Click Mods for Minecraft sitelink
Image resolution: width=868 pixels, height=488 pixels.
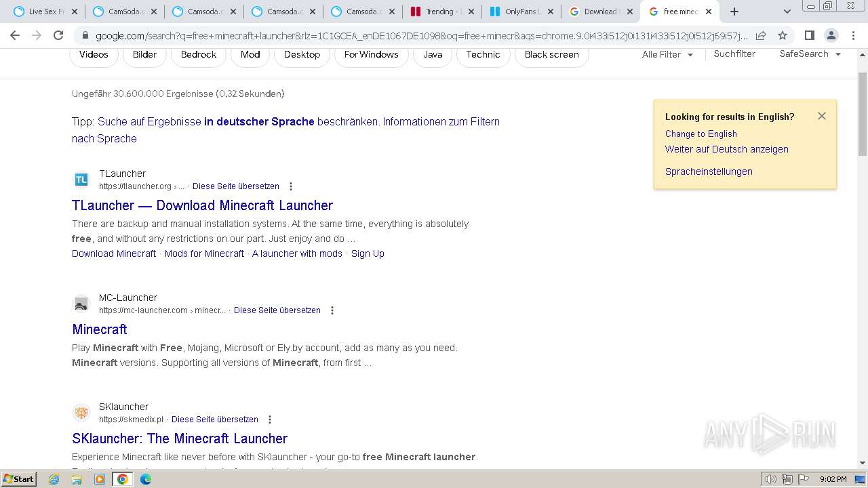pos(204,253)
